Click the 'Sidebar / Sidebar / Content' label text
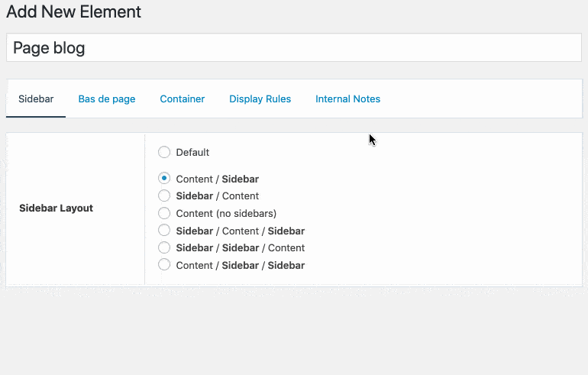 [240, 247]
